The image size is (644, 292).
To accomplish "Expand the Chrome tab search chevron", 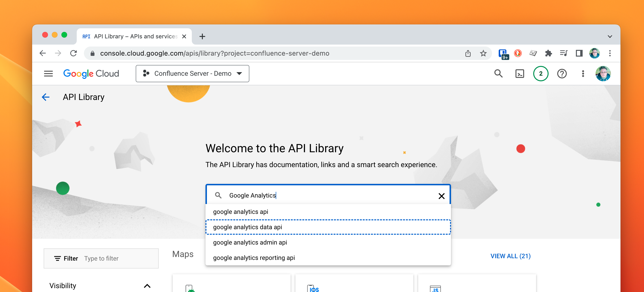I will [610, 36].
